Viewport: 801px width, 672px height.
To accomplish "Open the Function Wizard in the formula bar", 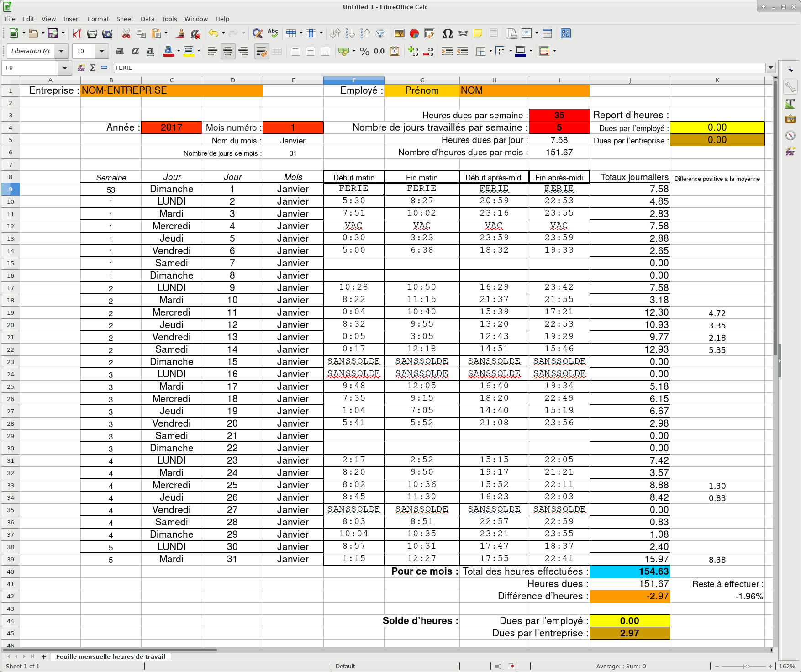I will [81, 68].
